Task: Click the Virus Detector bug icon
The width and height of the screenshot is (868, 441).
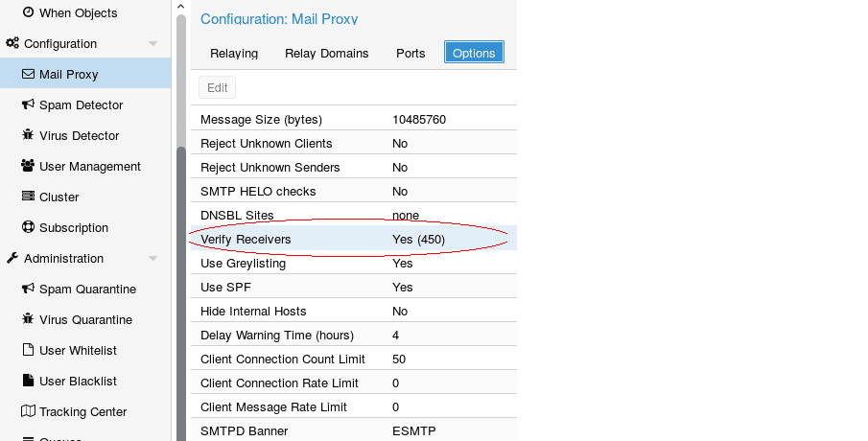Action: (x=28, y=135)
